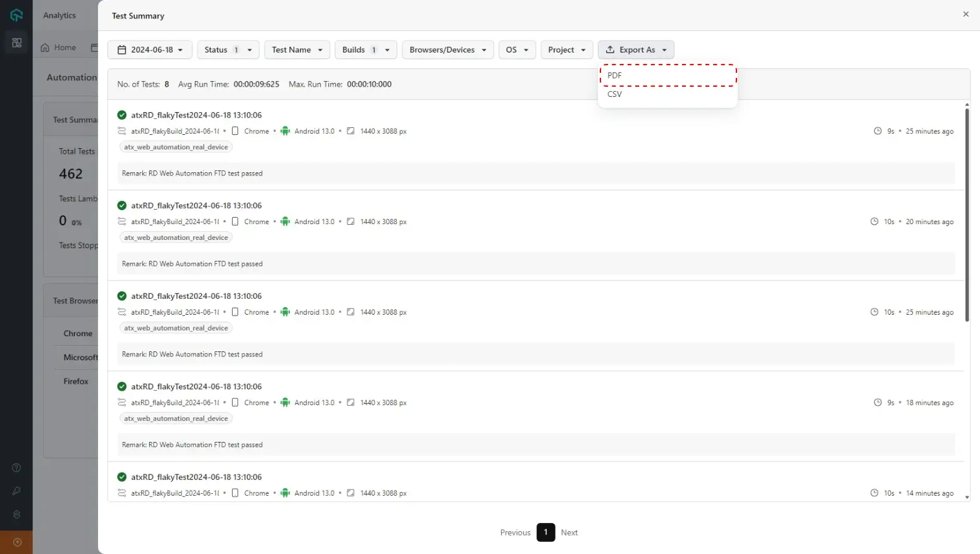The image size is (980, 554).
Task: Click the Next pagination link
Action: (x=569, y=532)
